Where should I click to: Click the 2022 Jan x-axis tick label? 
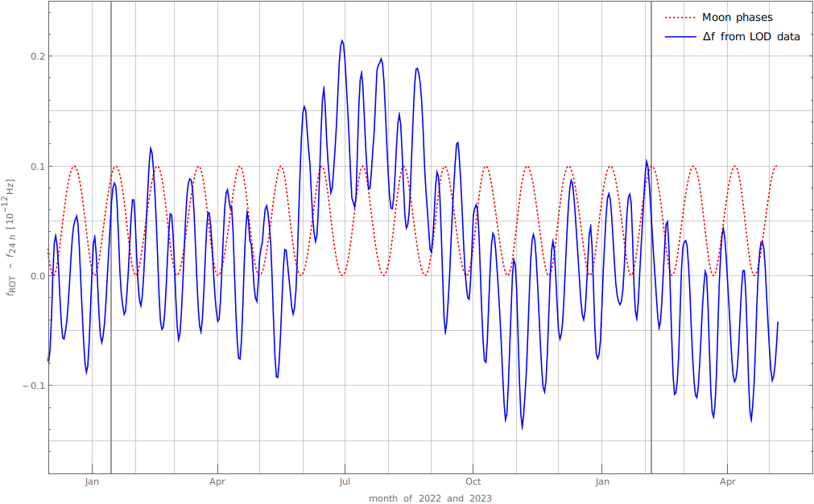92,482
